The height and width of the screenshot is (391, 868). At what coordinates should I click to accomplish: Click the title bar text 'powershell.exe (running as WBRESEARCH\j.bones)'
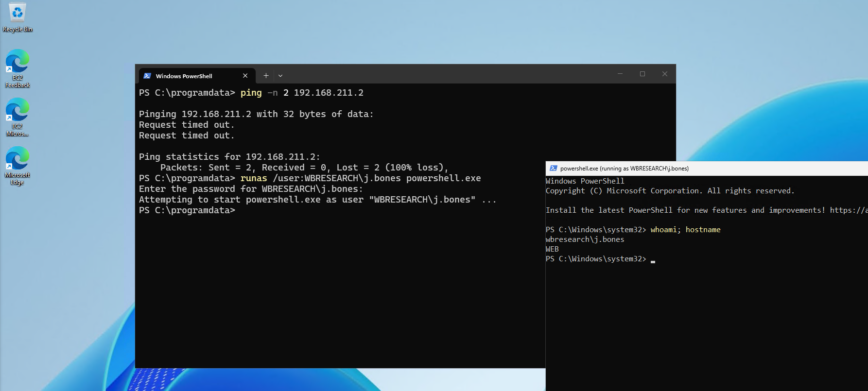click(x=625, y=169)
